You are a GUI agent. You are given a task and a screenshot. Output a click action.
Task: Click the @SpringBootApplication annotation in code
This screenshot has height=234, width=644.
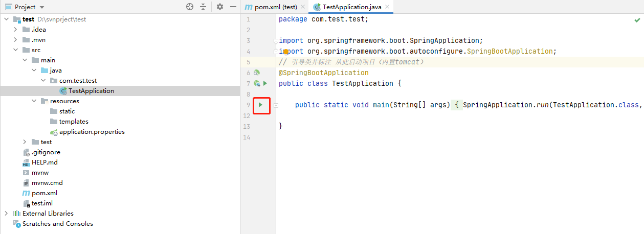(x=323, y=73)
